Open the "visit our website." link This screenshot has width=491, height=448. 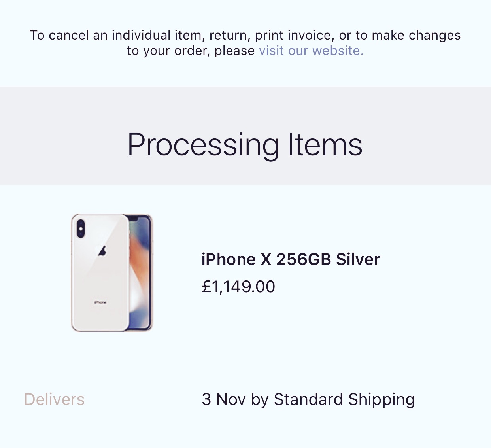(x=311, y=51)
